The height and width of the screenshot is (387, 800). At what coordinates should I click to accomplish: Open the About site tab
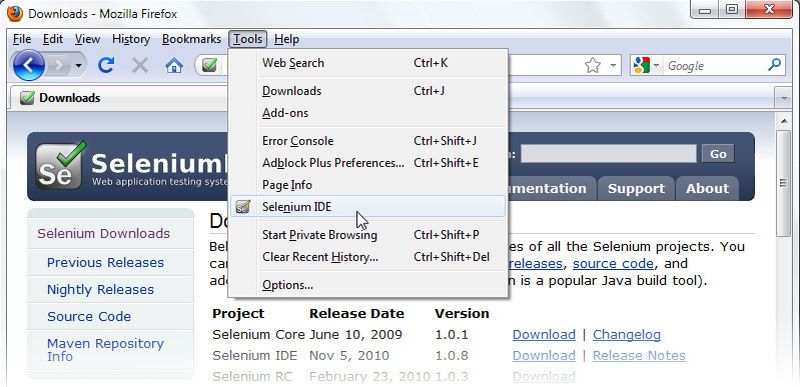point(707,189)
